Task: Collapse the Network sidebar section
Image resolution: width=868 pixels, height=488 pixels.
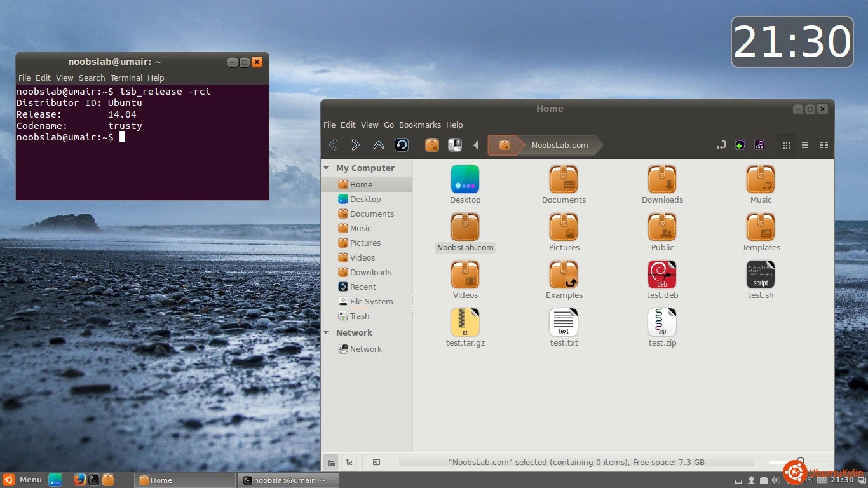Action: coord(327,333)
